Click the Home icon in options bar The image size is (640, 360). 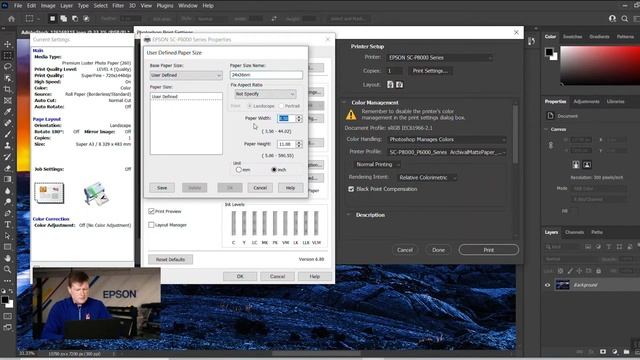pos(11,19)
